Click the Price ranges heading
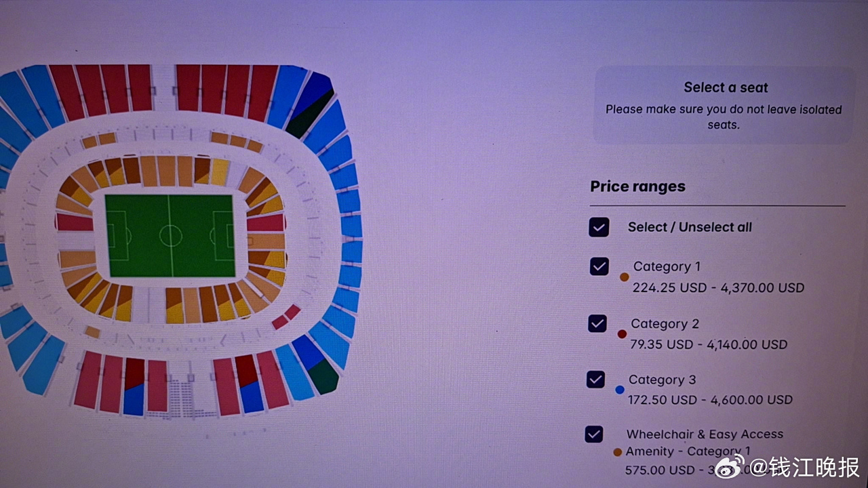 click(637, 186)
